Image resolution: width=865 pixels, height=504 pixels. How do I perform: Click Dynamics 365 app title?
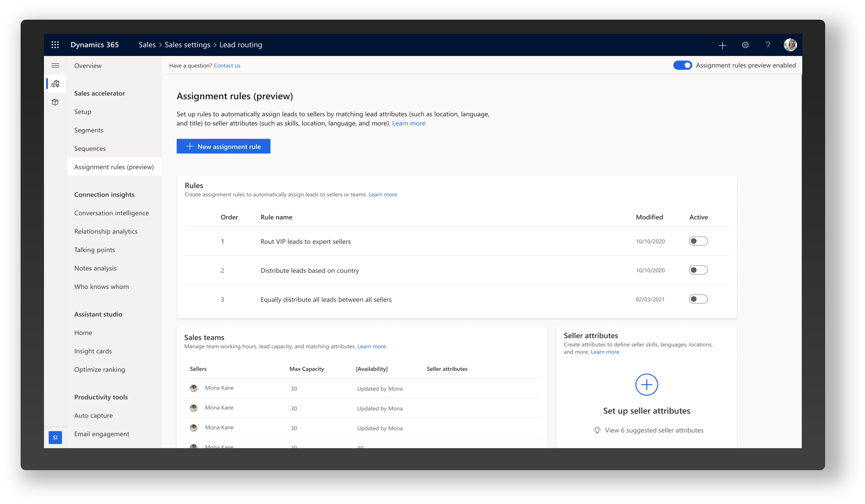pos(94,45)
